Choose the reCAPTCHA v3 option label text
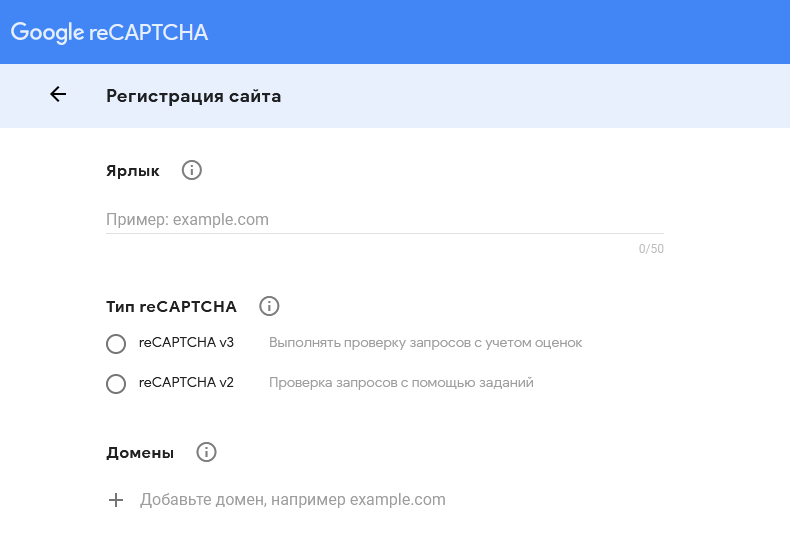This screenshot has width=790, height=535. 186,343
